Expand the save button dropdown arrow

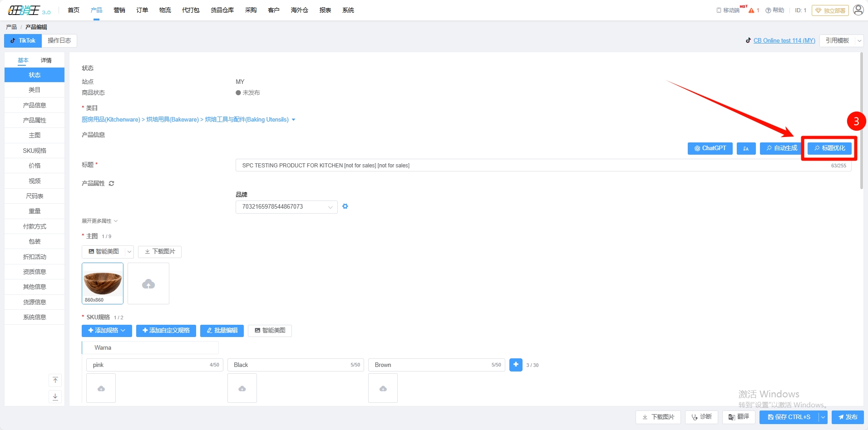tap(823, 417)
